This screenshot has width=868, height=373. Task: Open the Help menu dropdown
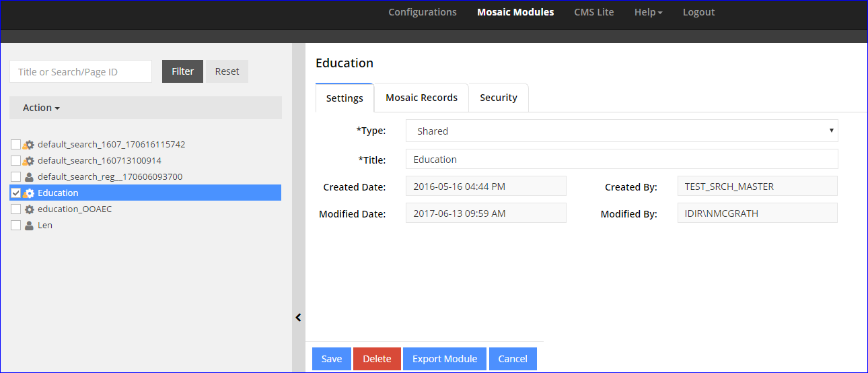[648, 12]
